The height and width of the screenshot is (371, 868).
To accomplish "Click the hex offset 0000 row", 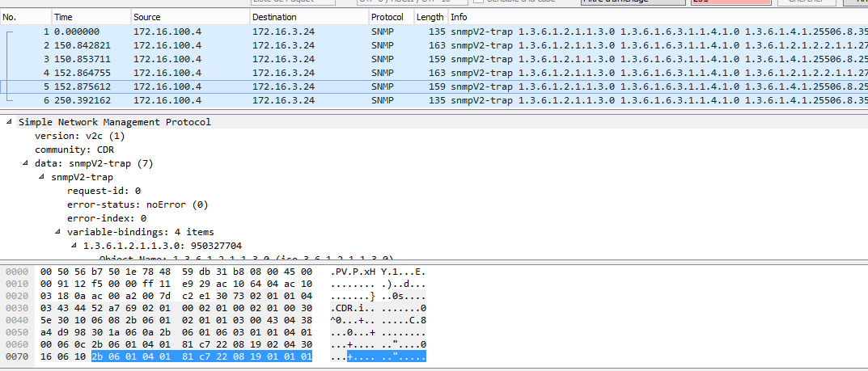I will tap(15, 272).
